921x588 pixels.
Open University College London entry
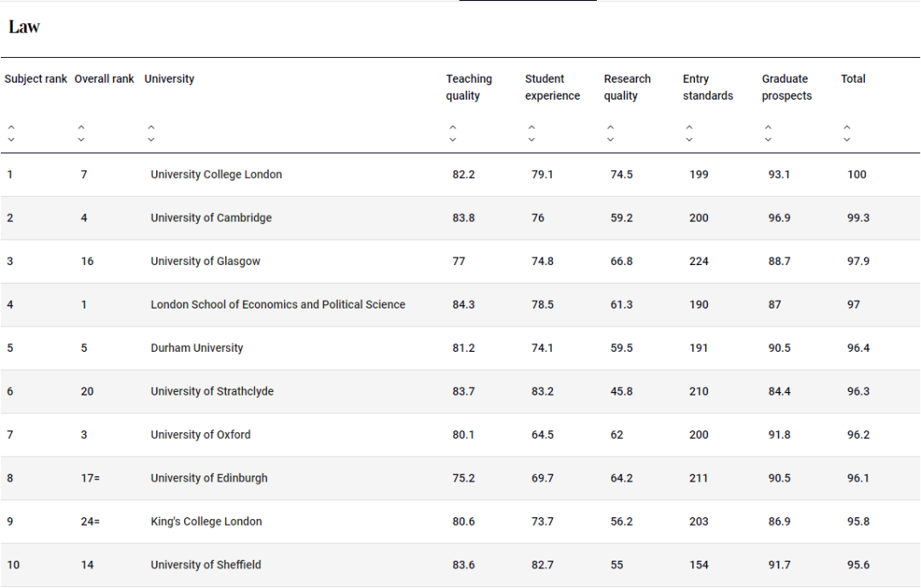click(x=216, y=175)
